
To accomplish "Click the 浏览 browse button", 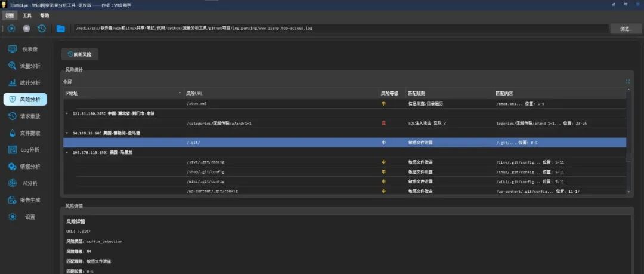I will [x=626, y=29].
